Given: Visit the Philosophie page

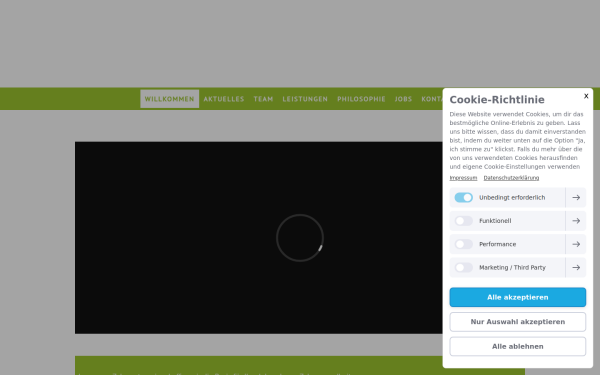Looking at the screenshot, I should 361,99.
